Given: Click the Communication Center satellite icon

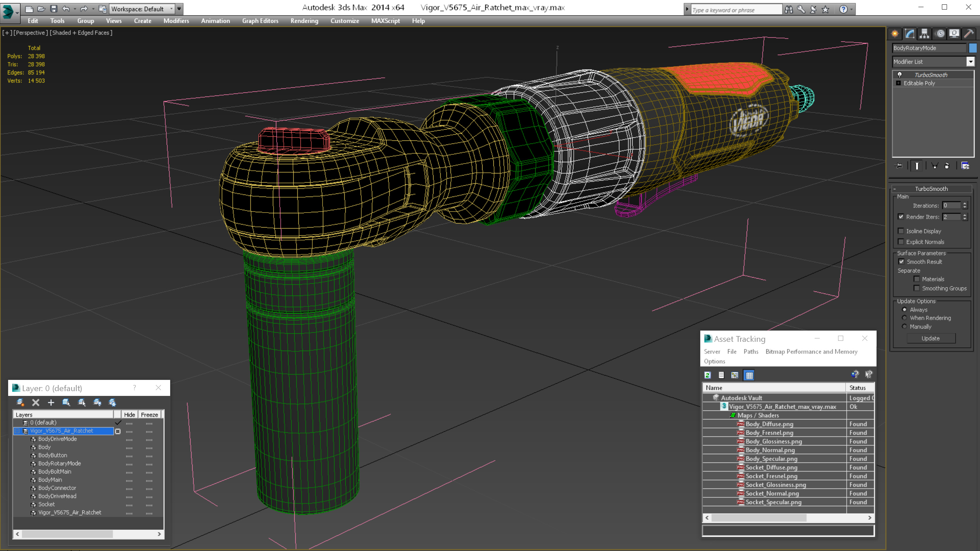Looking at the screenshot, I should coord(813,10).
